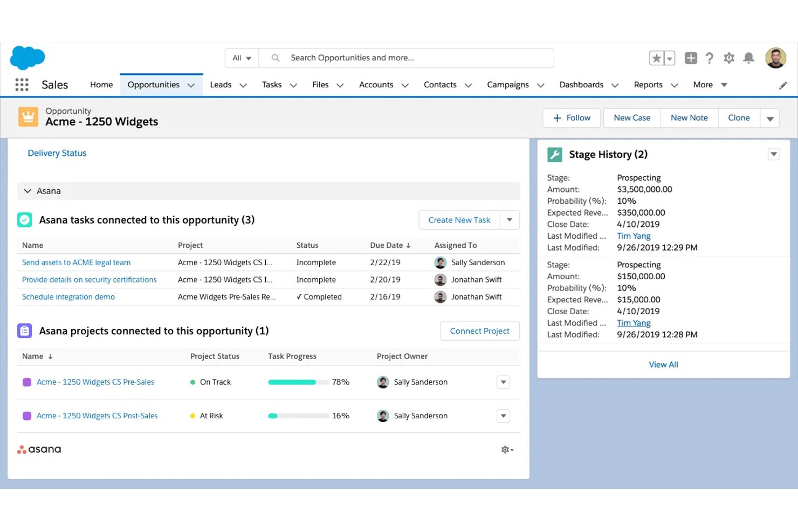Click the Asana logo at bottom

pos(39,450)
